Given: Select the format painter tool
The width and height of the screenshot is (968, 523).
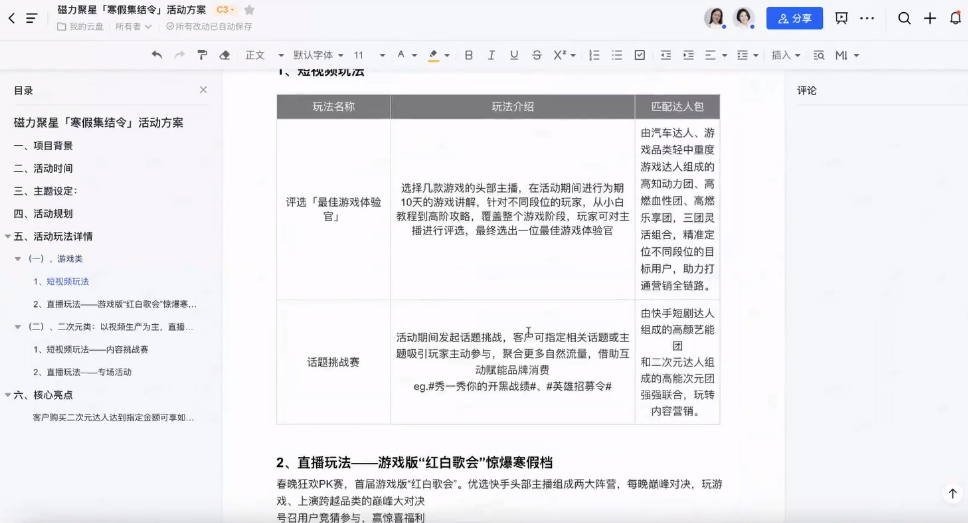Looking at the screenshot, I should click(x=202, y=55).
